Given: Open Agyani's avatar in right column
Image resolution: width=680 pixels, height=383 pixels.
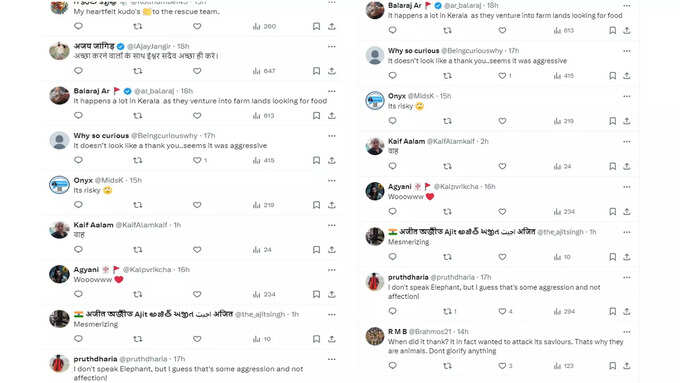Looking at the screenshot, I should click(x=375, y=191).
